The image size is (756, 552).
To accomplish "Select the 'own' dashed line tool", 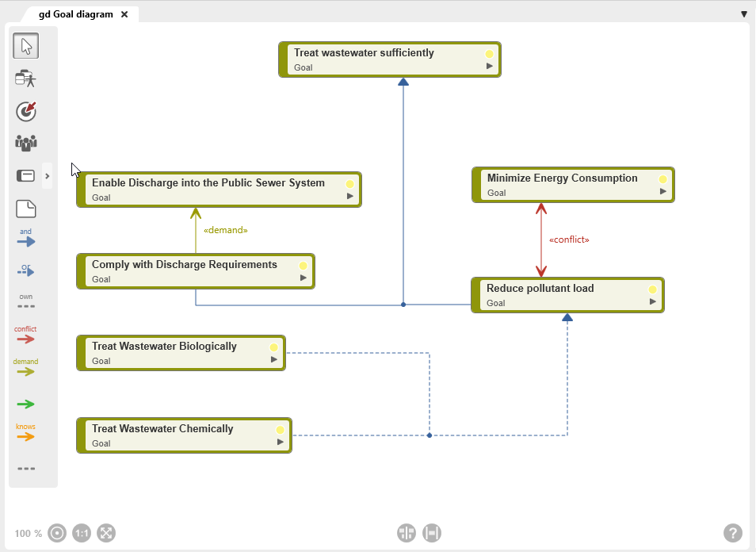I will coord(25,301).
